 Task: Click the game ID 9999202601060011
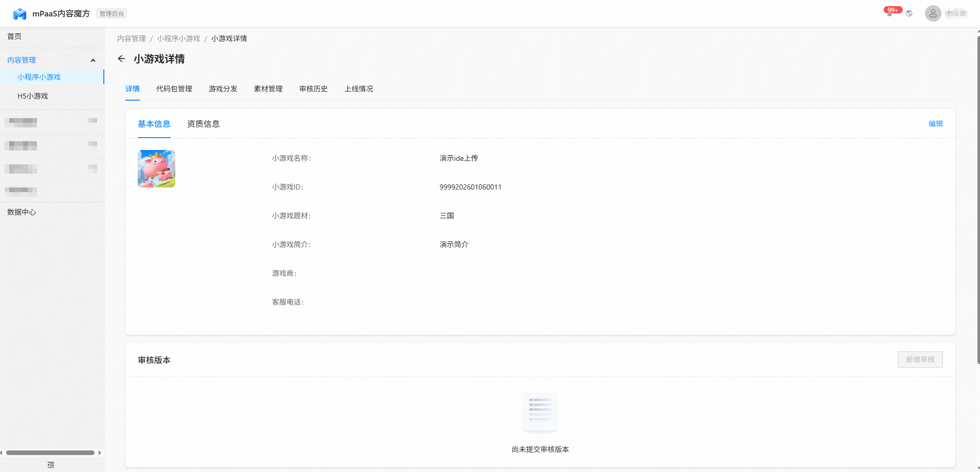[x=470, y=187]
